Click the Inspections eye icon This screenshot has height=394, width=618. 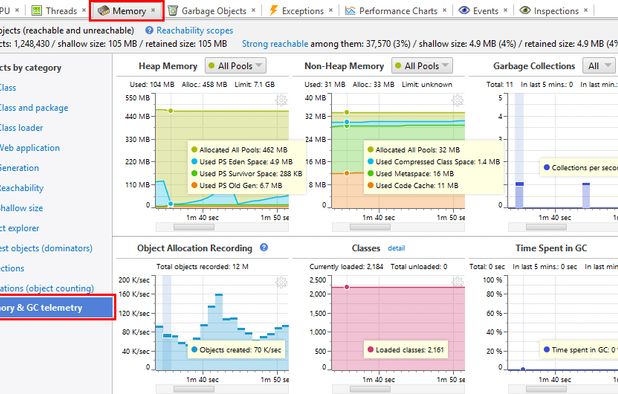click(525, 10)
